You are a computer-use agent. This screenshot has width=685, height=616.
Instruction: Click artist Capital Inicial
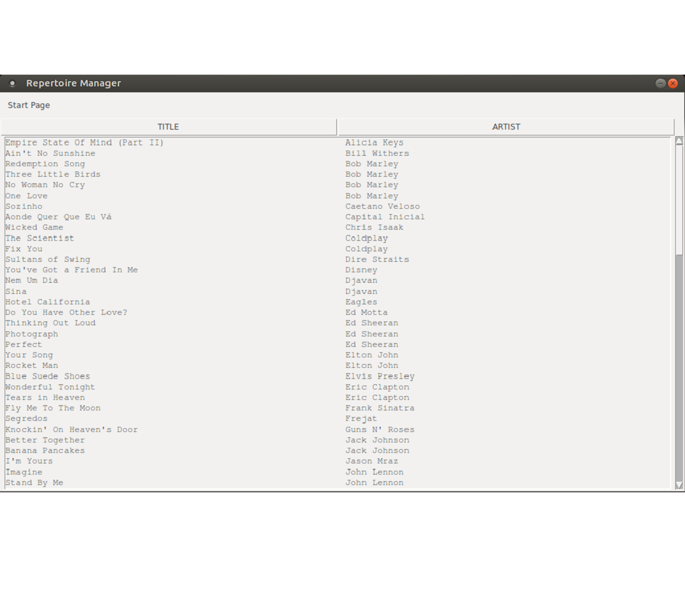click(x=385, y=217)
